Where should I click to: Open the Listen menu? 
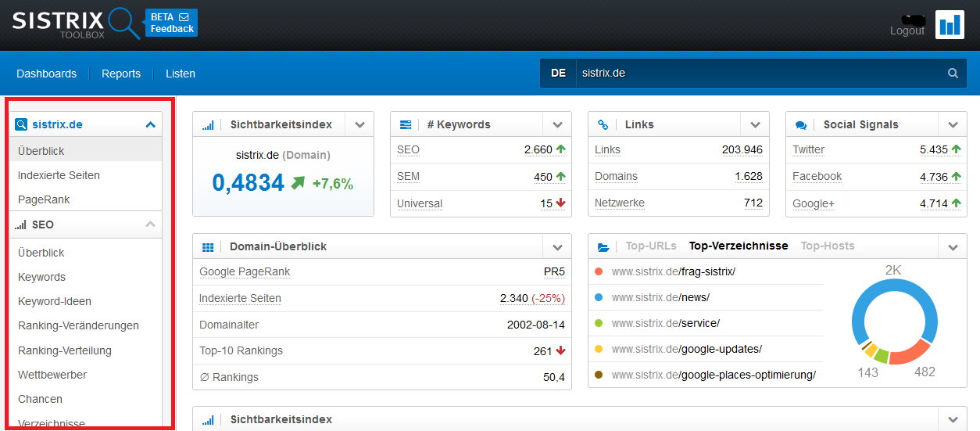point(181,74)
